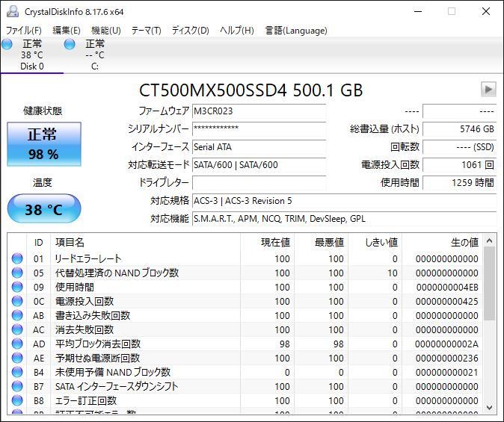
Task: Open the 編集(E) menu
Action: pos(67,31)
